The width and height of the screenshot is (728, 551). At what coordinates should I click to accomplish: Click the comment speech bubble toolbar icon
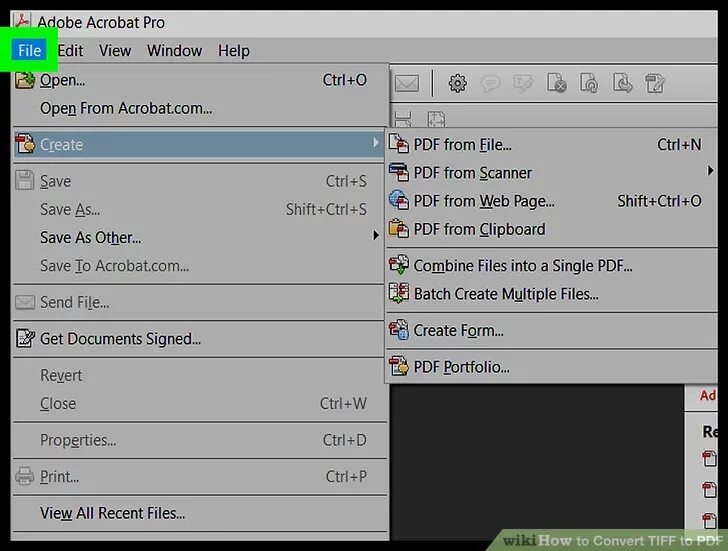[x=490, y=84]
